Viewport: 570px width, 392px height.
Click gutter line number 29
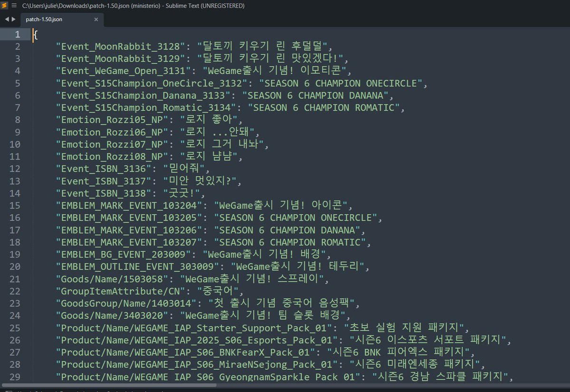tap(14, 376)
